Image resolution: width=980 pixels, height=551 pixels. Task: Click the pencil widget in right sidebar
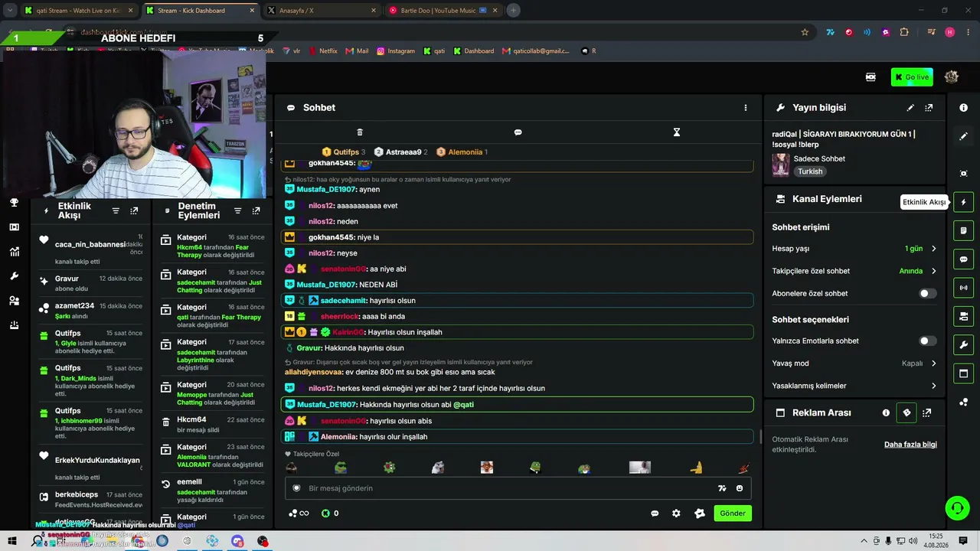coord(964,136)
